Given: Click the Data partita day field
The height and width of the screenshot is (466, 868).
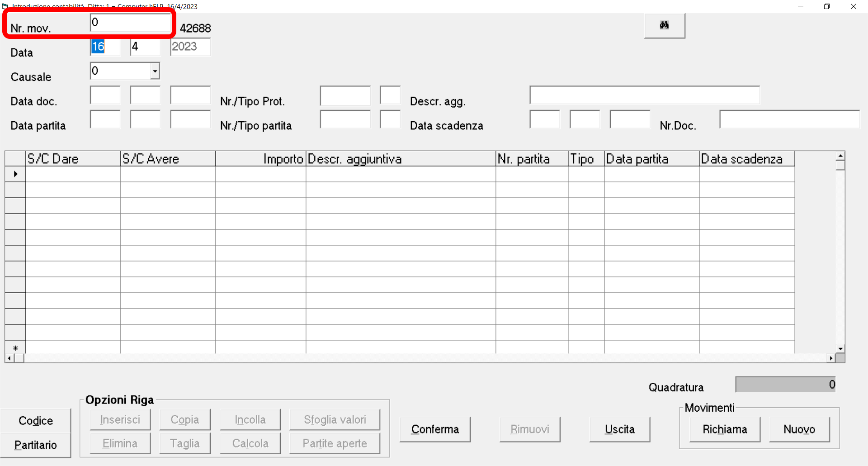Looking at the screenshot, I should 105,119.
